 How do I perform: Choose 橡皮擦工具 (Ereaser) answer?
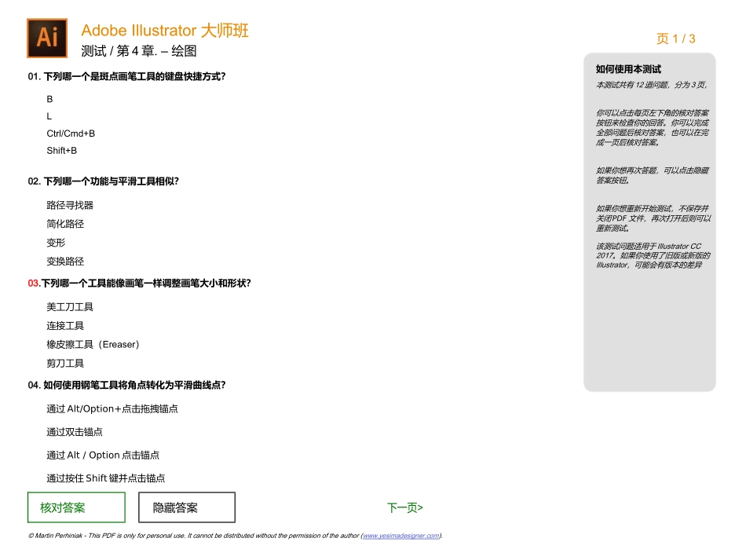(92, 344)
